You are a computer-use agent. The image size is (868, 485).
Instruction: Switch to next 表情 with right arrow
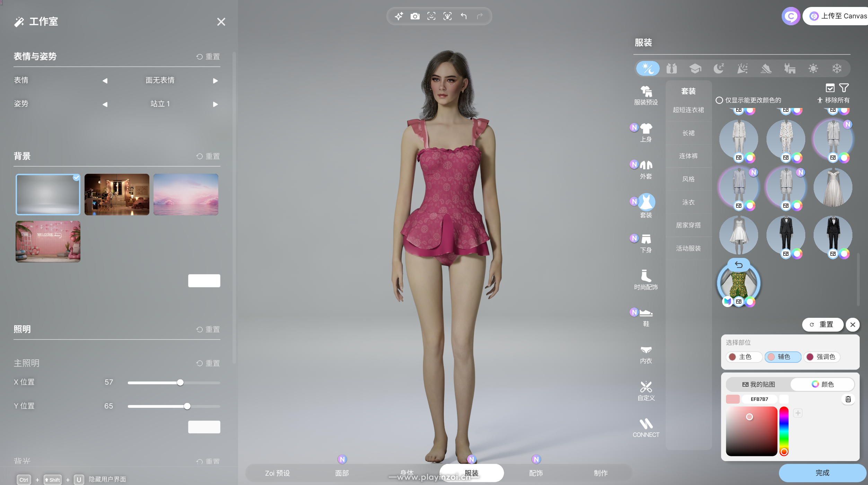click(215, 81)
